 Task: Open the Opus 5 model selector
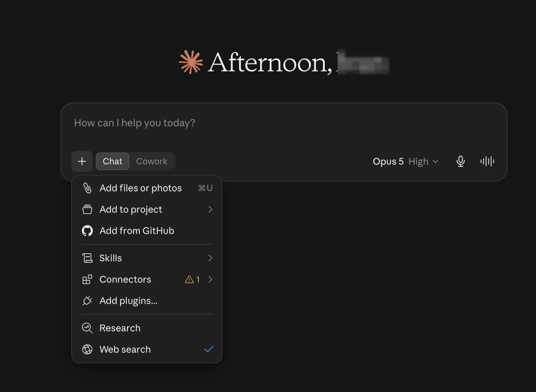pos(405,161)
